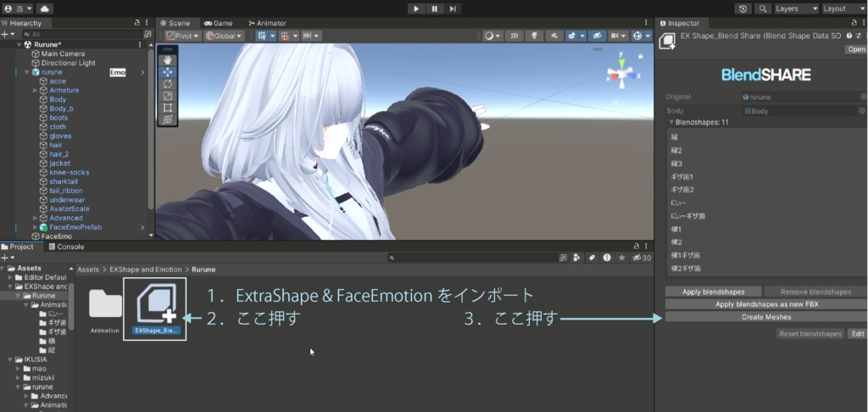Click the Create Meshes button
The image size is (868, 412).
(766, 317)
